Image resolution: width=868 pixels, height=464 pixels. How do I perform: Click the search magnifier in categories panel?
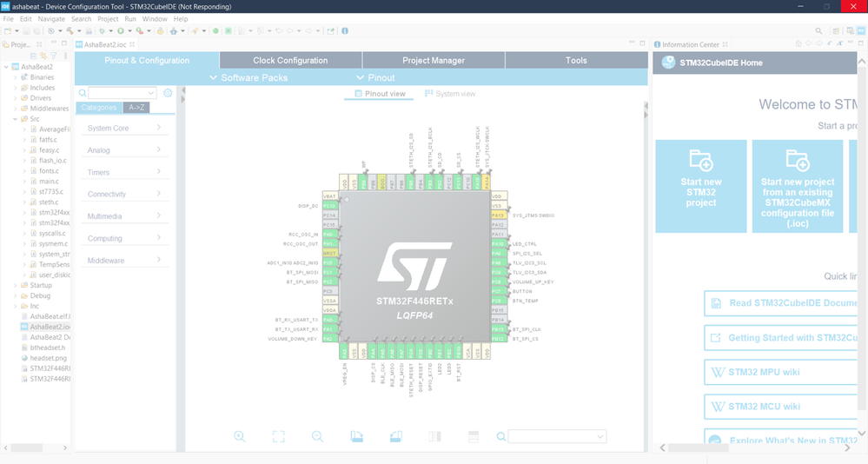[x=83, y=93]
